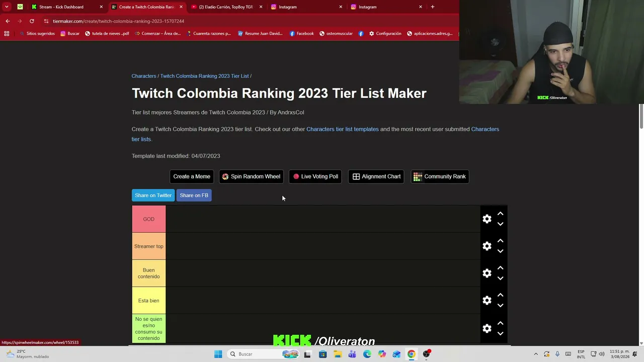Select the yellow Esta bien label
This screenshot has width=644, height=362.
(148, 301)
